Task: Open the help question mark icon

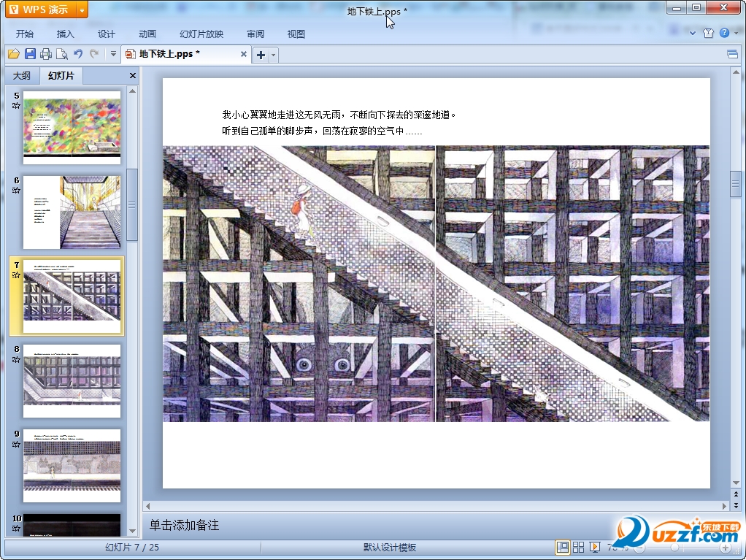Action: [x=724, y=32]
